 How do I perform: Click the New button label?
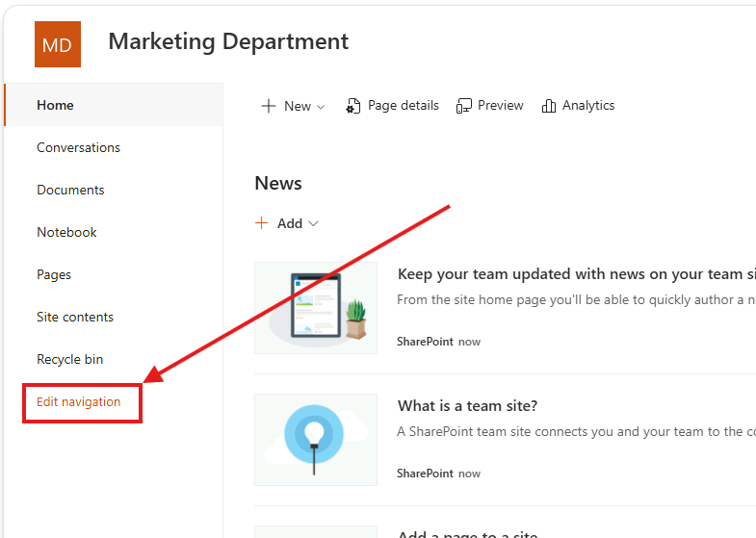coord(298,106)
